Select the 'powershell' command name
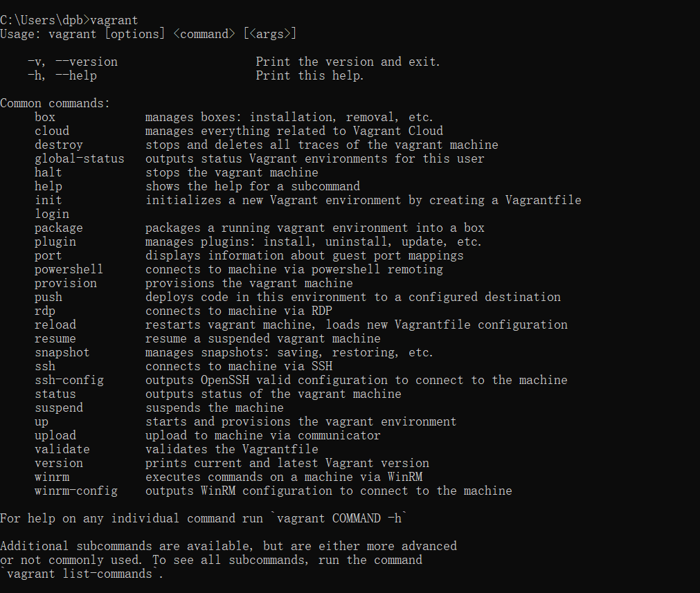700x593 pixels. tap(69, 269)
